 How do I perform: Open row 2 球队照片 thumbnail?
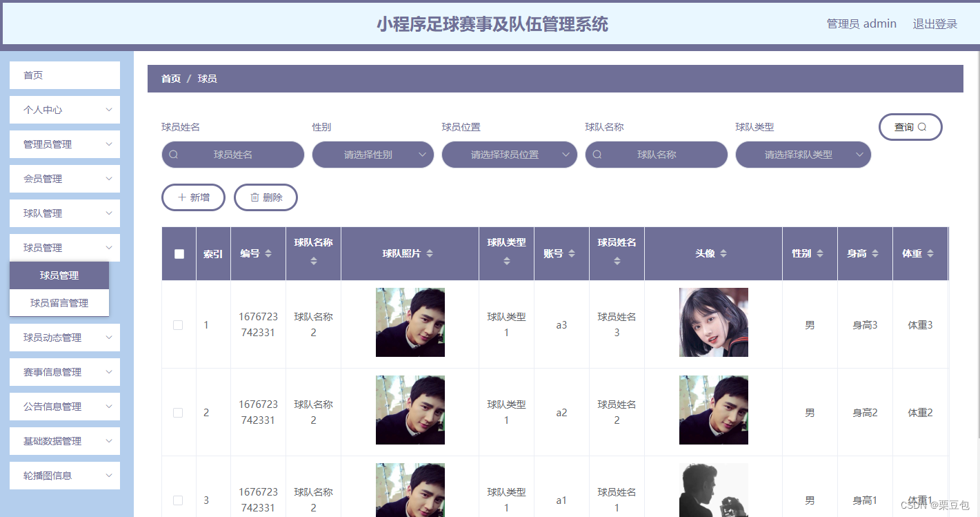[x=410, y=410]
